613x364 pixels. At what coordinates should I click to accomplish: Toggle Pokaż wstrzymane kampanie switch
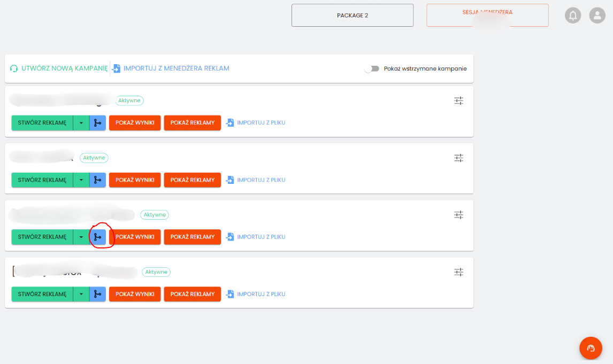point(372,69)
